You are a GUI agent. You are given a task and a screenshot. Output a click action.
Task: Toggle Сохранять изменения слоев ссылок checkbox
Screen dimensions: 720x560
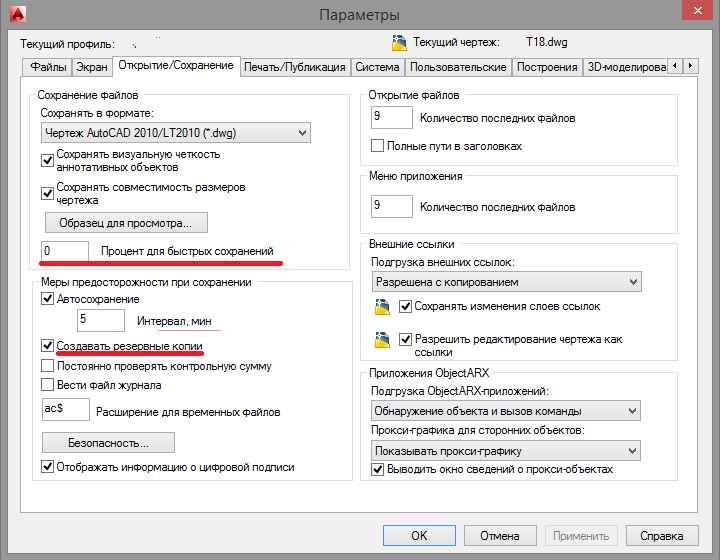[x=405, y=306]
